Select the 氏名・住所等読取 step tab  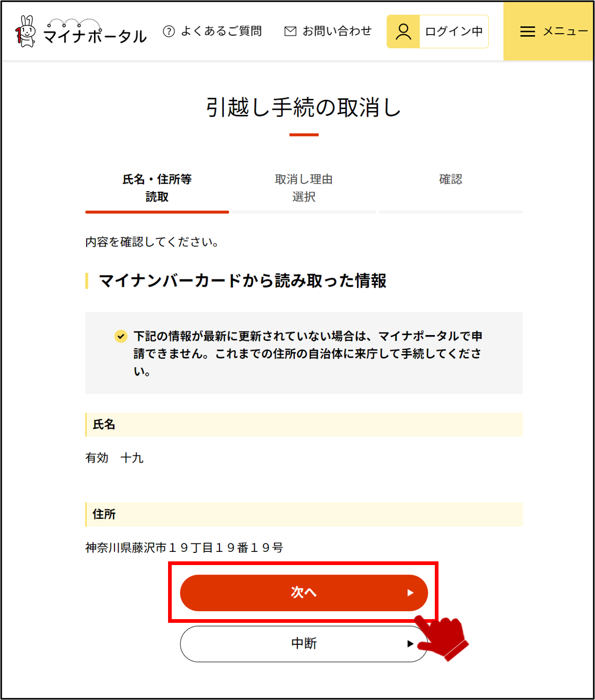[x=157, y=188]
